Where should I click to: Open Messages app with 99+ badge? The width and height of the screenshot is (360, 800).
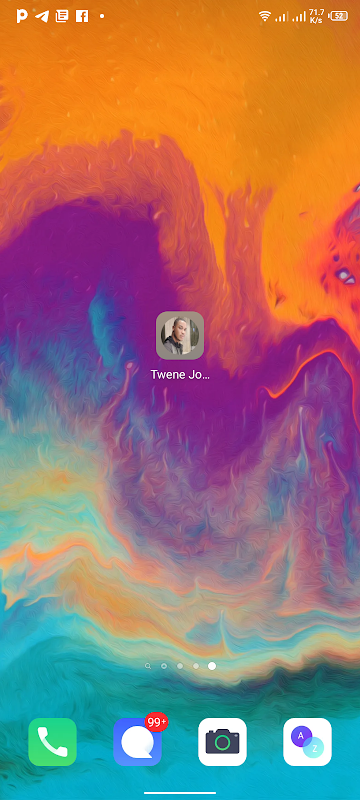(138, 742)
